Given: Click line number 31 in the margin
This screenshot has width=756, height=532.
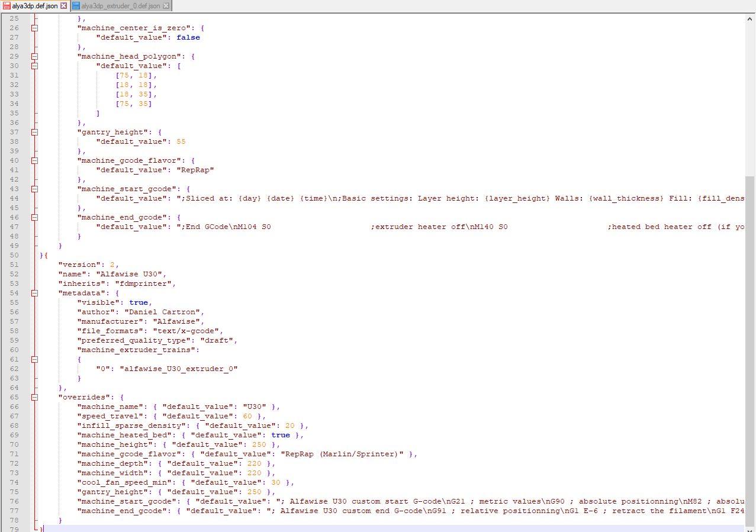Looking at the screenshot, I should tap(14, 75).
